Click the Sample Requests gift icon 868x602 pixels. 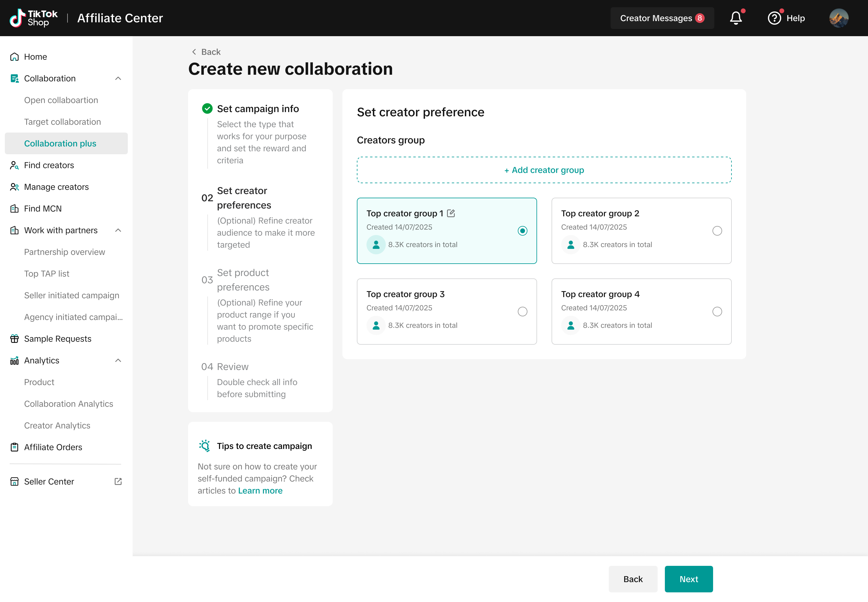click(14, 339)
